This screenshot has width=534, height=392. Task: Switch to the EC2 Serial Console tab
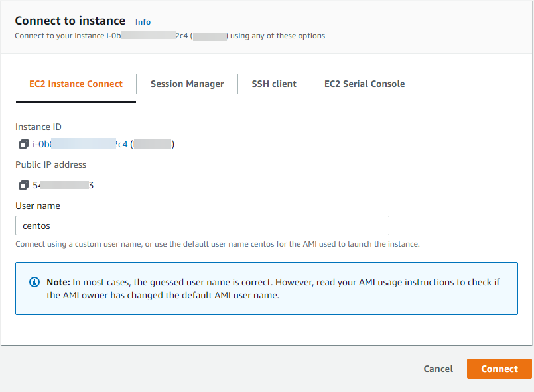coord(364,84)
